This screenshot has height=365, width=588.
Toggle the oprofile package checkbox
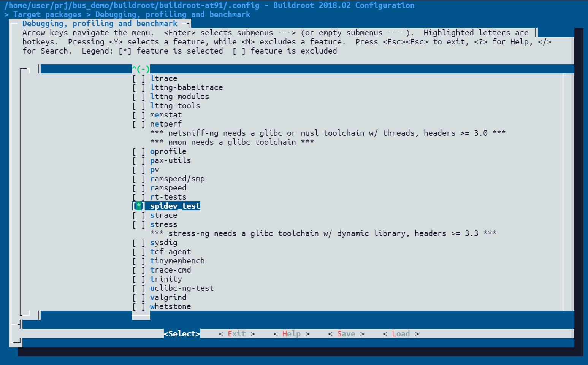pos(139,151)
